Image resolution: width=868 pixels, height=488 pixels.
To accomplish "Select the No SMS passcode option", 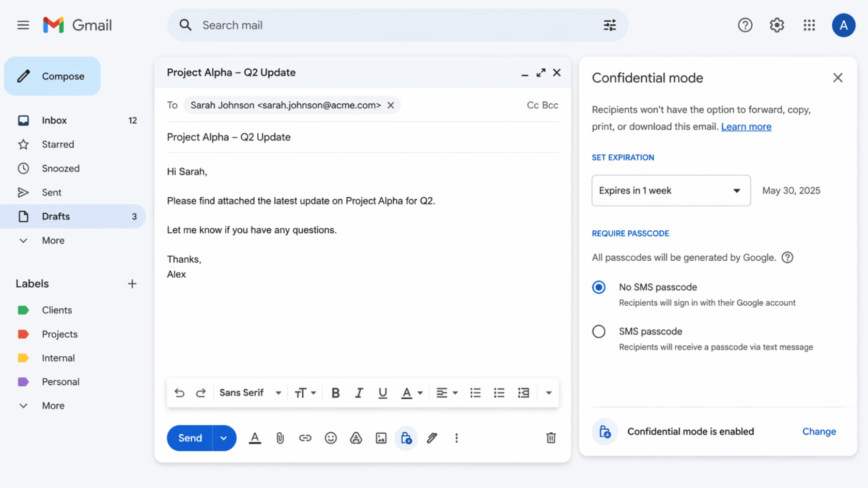I will [599, 287].
